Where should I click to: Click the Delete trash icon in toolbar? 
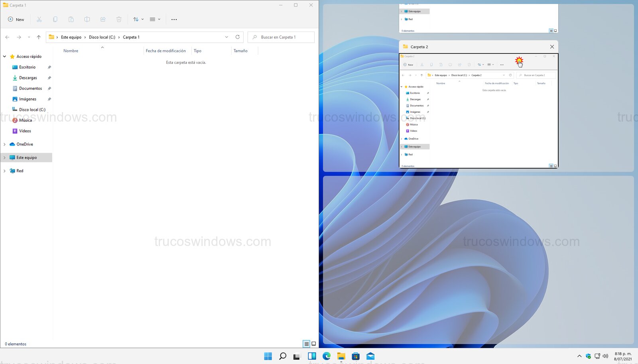[119, 20]
